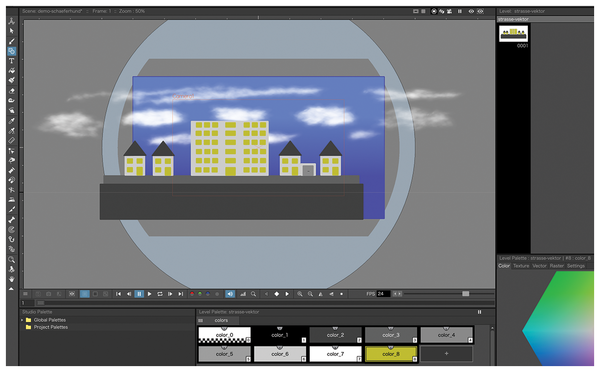Jump to the first frame
This screenshot has width=600, height=372.
tap(118, 294)
